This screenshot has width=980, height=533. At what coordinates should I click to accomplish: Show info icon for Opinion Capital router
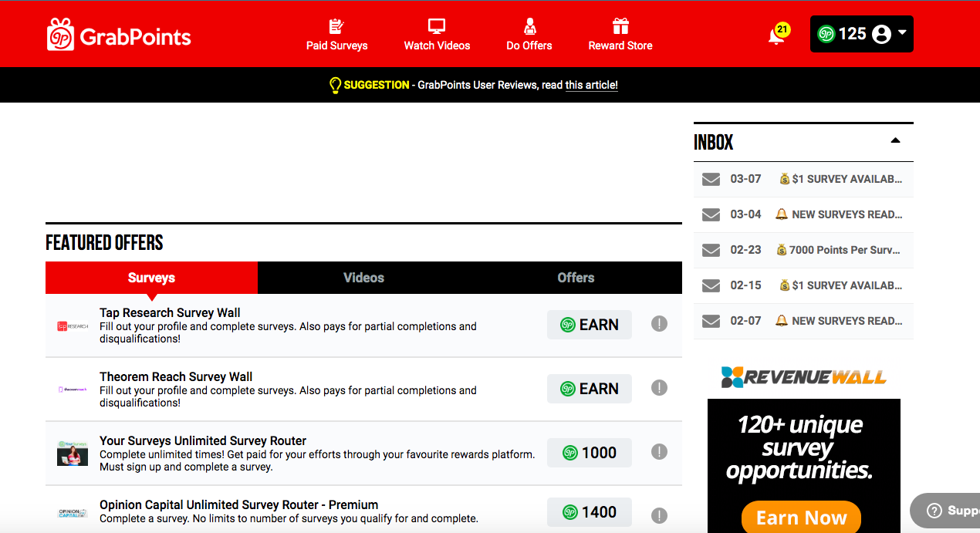(659, 515)
